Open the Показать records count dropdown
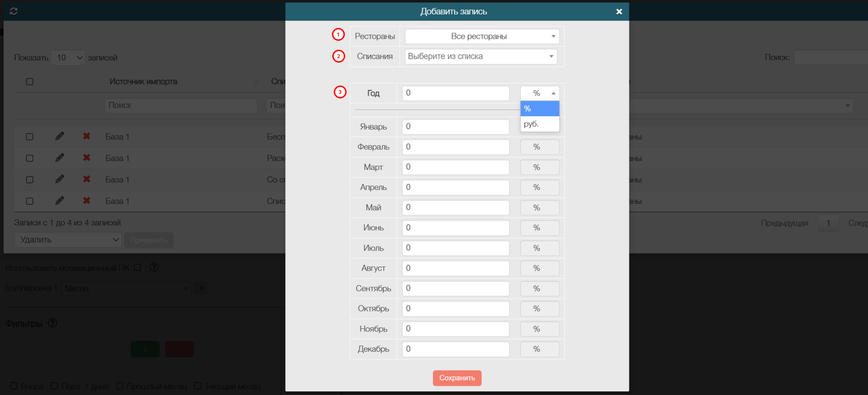 point(70,58)
